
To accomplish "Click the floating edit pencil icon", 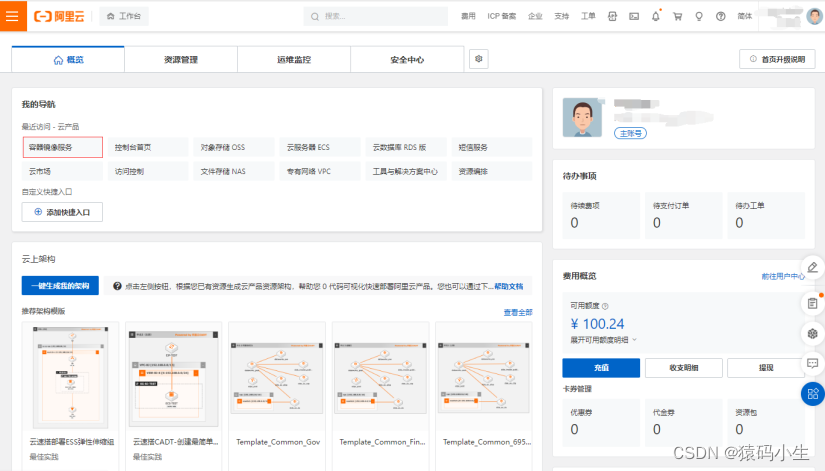I will 812,267.
